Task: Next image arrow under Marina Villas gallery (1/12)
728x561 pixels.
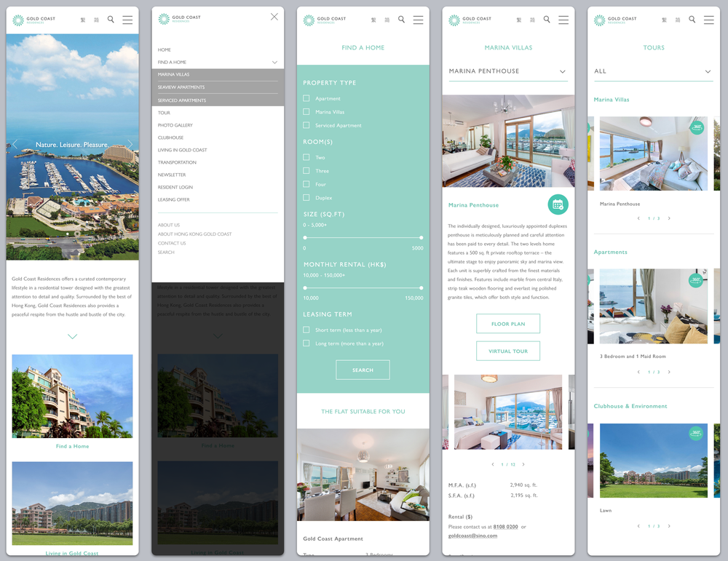Action: (x=523, y=464)
